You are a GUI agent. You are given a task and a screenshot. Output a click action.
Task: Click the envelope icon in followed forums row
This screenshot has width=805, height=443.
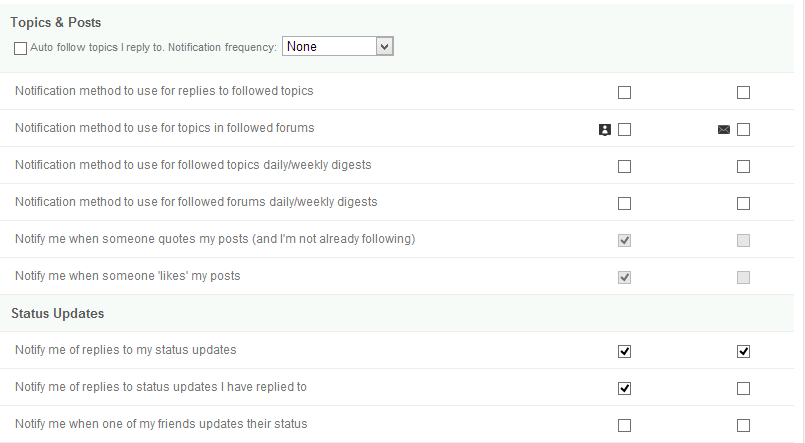click(x=724, y=129)
